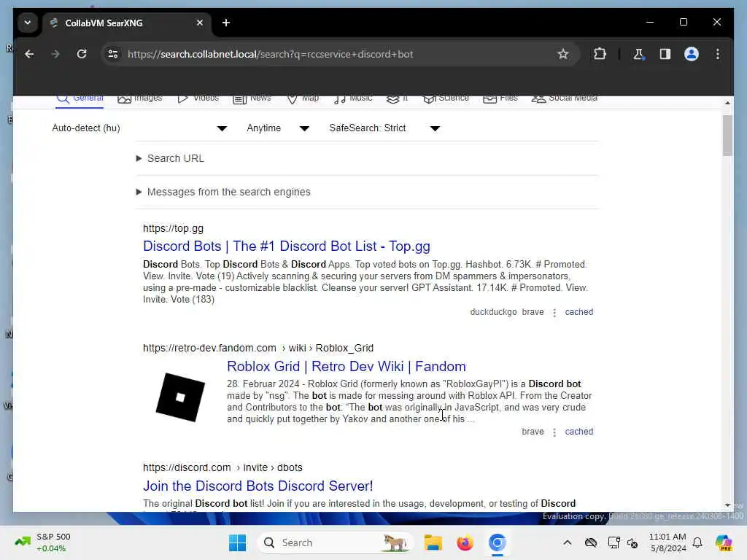This screenshot has height=560, width=747.
Task: Click the Chromium taskbar icon
Action: (497, 542)
